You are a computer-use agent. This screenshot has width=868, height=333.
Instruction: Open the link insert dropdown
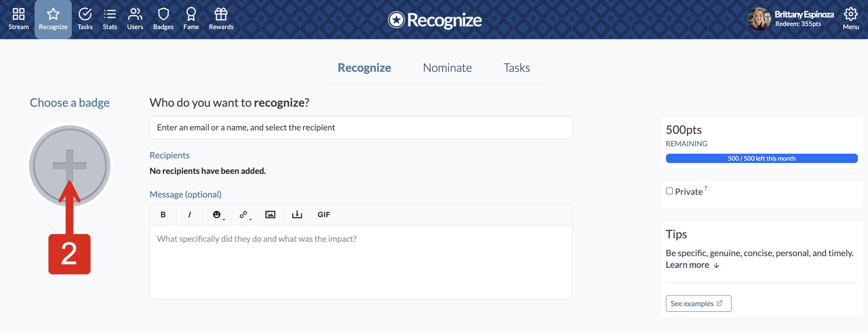pyautogui.click(x=245, y=215)
